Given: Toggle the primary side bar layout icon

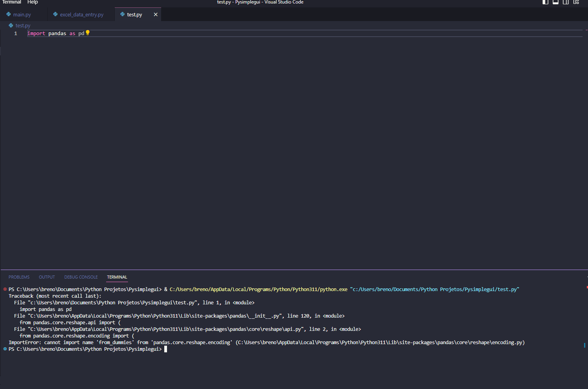Looking at the screenshot, I should [545, 2].
